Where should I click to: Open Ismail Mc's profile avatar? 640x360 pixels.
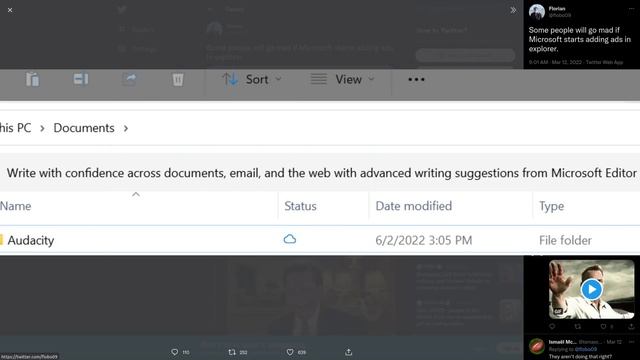(537, 346)
